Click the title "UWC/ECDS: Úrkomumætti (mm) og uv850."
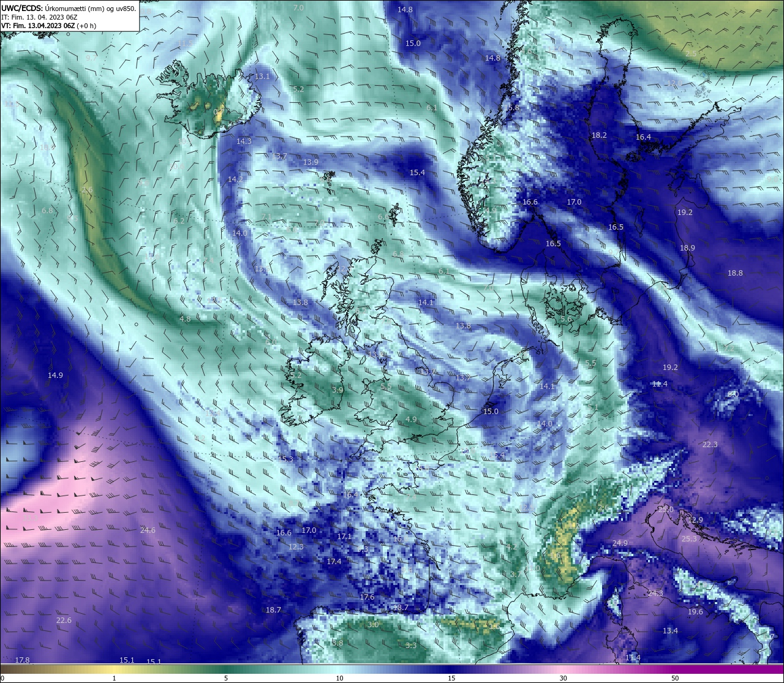Screen dimensions: 784x683 tap(69, 9)
